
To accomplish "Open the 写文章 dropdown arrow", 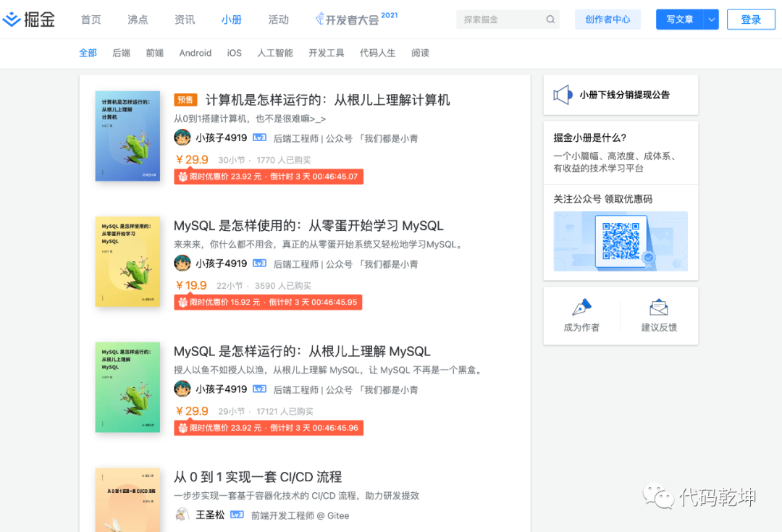I will pyautogui.click(x=711, y=20).
